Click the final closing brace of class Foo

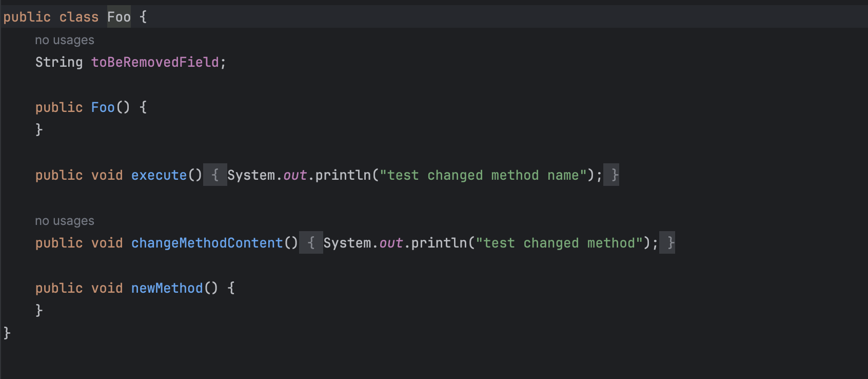(7, 333)
